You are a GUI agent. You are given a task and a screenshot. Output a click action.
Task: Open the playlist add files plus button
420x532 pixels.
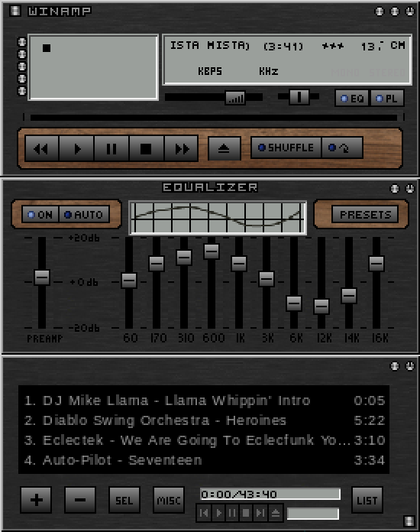[36, 500]
